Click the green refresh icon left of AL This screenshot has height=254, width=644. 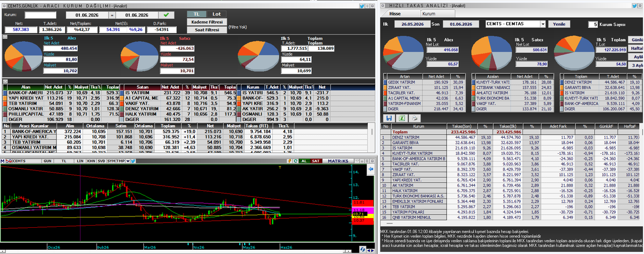[x=295, y=161]
